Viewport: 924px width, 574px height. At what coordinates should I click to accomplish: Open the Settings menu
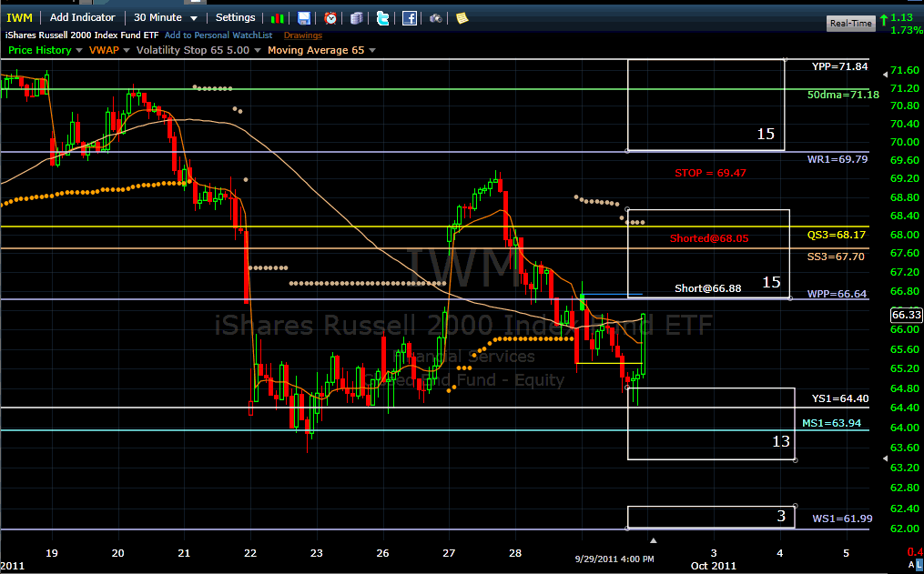(x=235, y=17)
